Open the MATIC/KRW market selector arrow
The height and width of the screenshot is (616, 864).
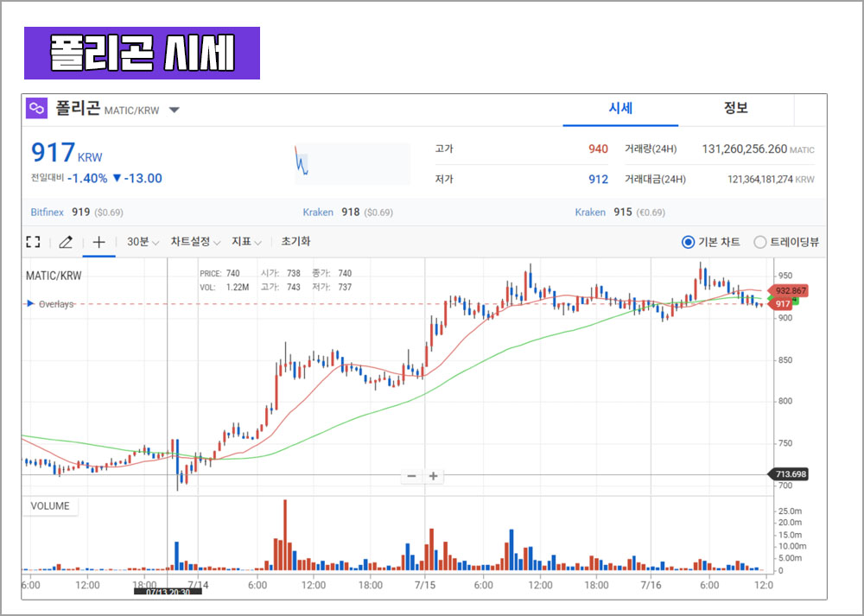[x=175, y=111]
